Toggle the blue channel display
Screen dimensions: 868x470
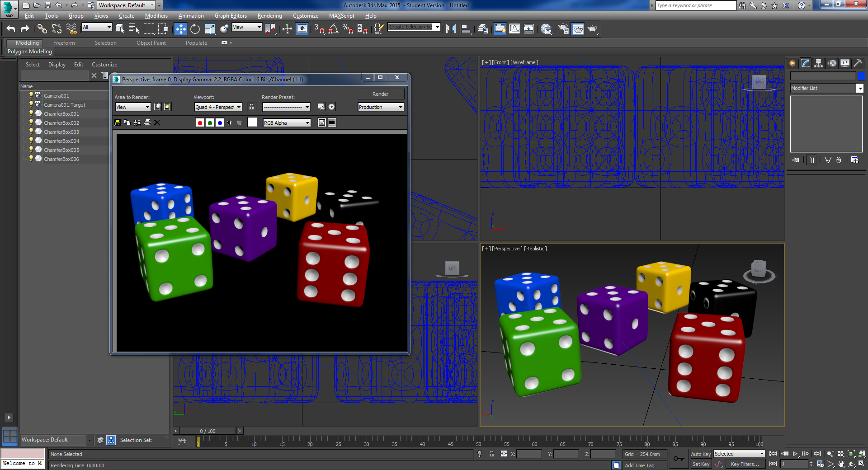[x=220, y=122]
